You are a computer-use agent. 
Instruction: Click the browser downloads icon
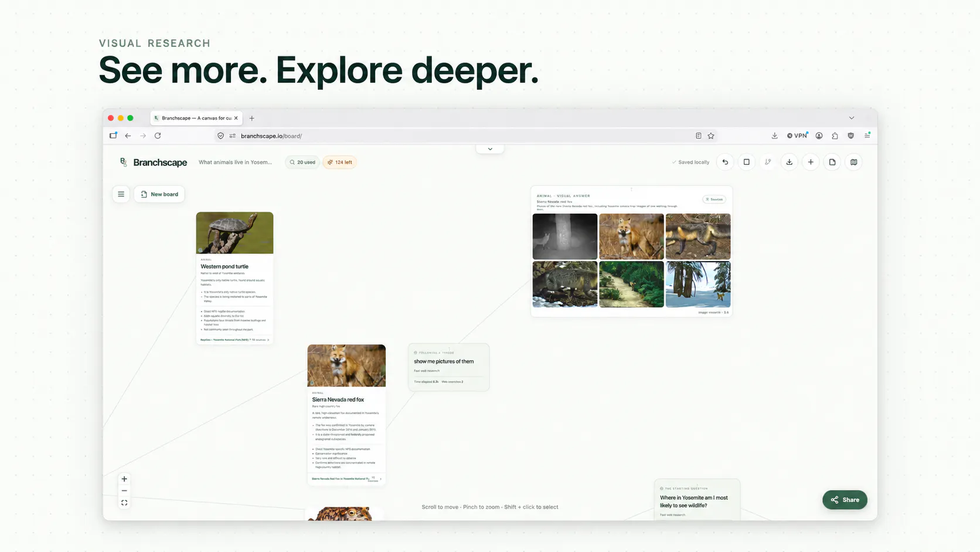pyautogui.click(x=774, y=136)
